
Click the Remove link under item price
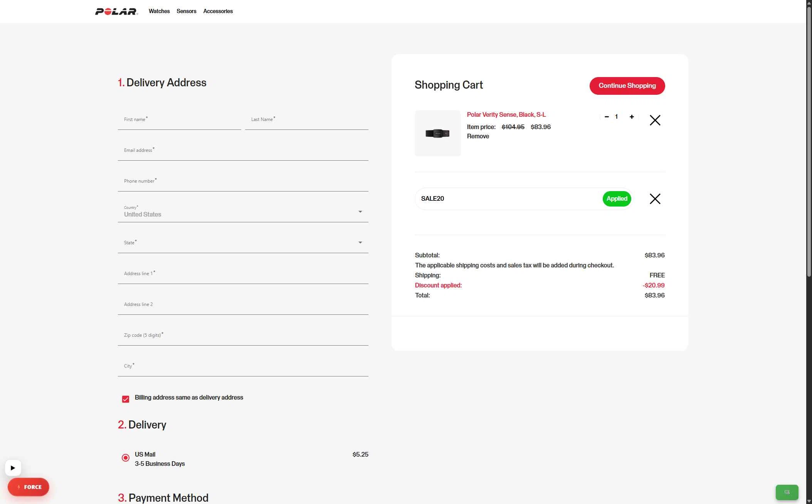[x=478, y=136]
